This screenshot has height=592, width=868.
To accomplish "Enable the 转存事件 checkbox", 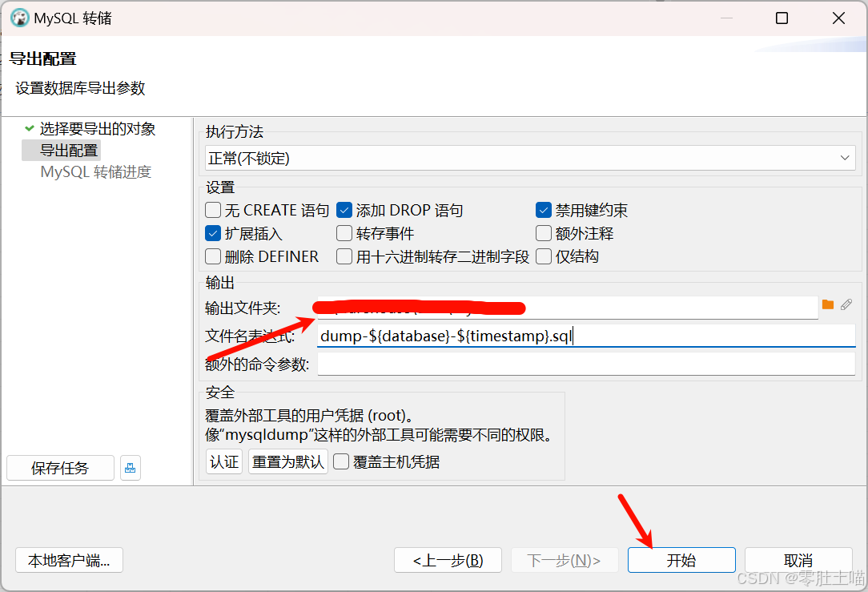I will (x=344, y=234).
